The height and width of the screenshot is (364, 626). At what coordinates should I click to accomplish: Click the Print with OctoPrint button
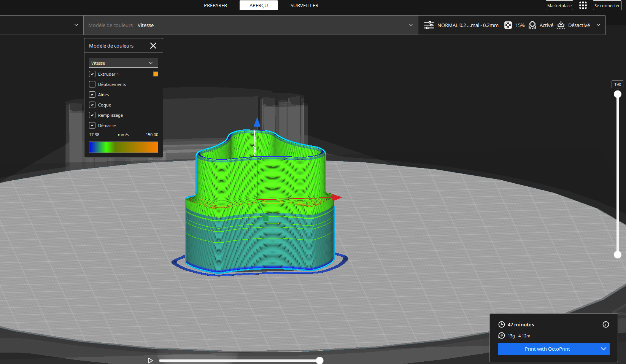tap(547, 349)
